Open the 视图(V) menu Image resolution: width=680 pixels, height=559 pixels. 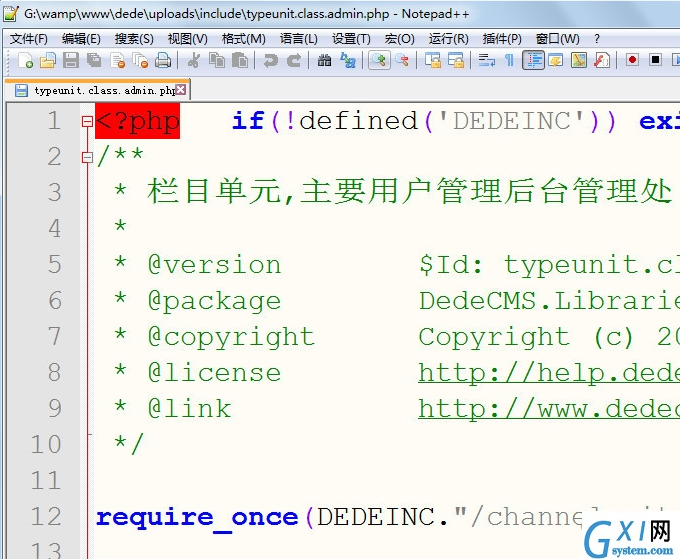coord(188,39)
